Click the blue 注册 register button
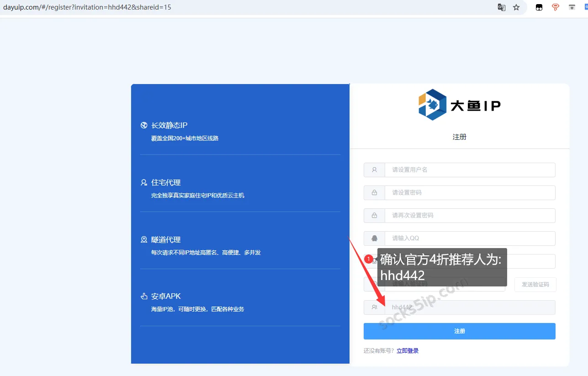Screen dimensions: 588x376 [x=460, y=331]
